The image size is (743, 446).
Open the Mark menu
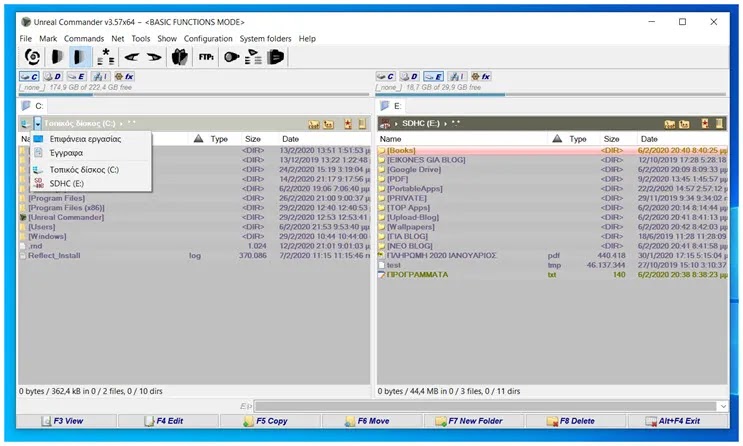coord(48,39)
